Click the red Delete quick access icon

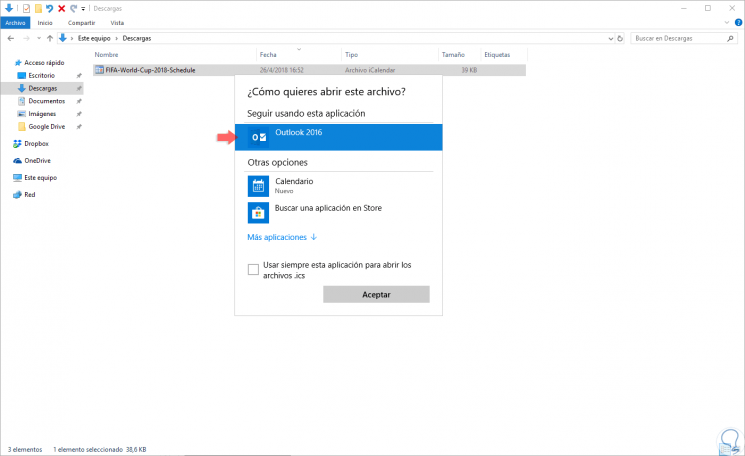pos(61,9)
